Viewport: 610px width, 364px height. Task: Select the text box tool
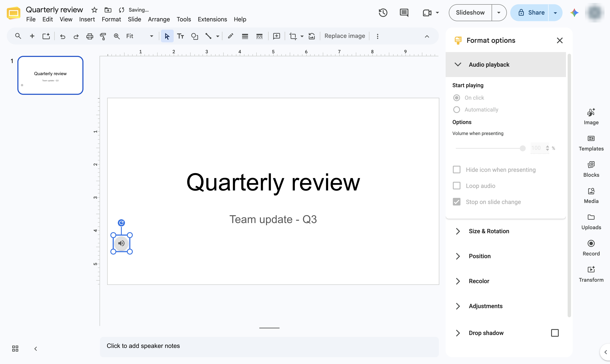[x=180, y=36]
